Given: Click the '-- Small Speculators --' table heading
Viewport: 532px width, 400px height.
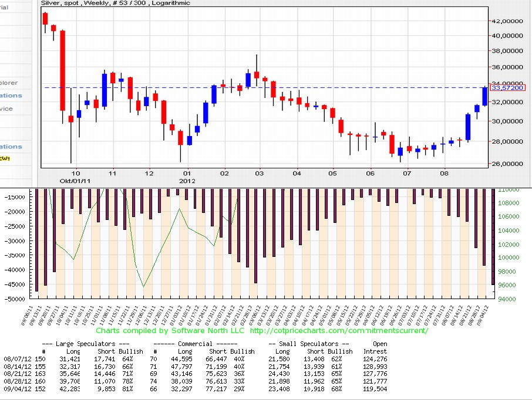Looking at the screenshot, I should pos(308,344).
